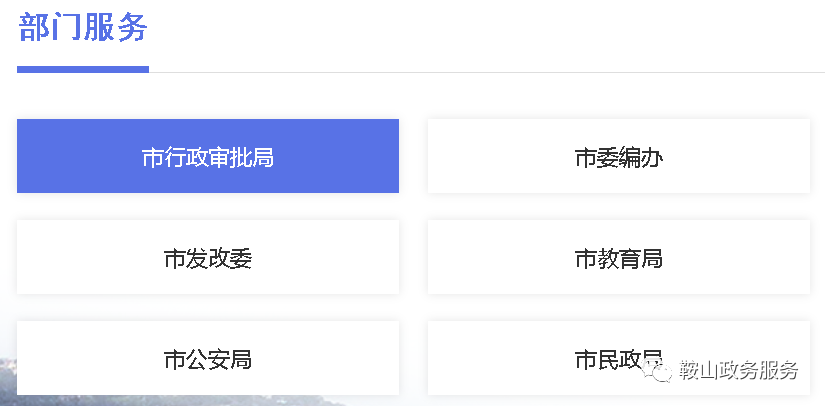Click the mountain background image at the bottom left
This screenshot has height=406, width=825.
click(60, 399)
